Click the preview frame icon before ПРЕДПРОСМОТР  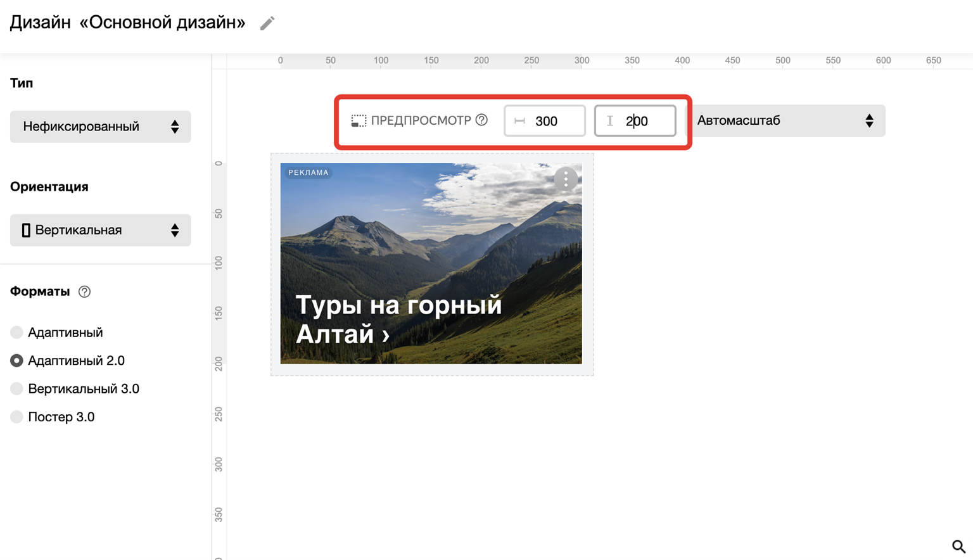coord(359,120)
